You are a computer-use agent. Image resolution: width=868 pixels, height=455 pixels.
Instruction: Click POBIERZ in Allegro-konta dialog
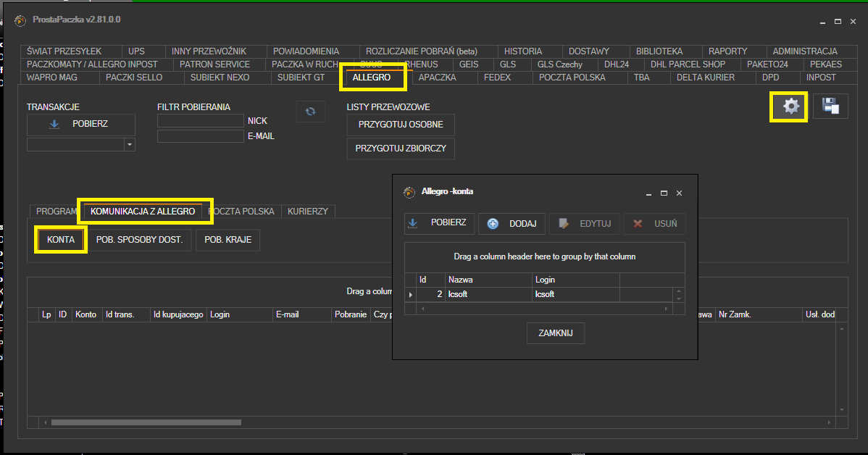click(x=439, y=223)
